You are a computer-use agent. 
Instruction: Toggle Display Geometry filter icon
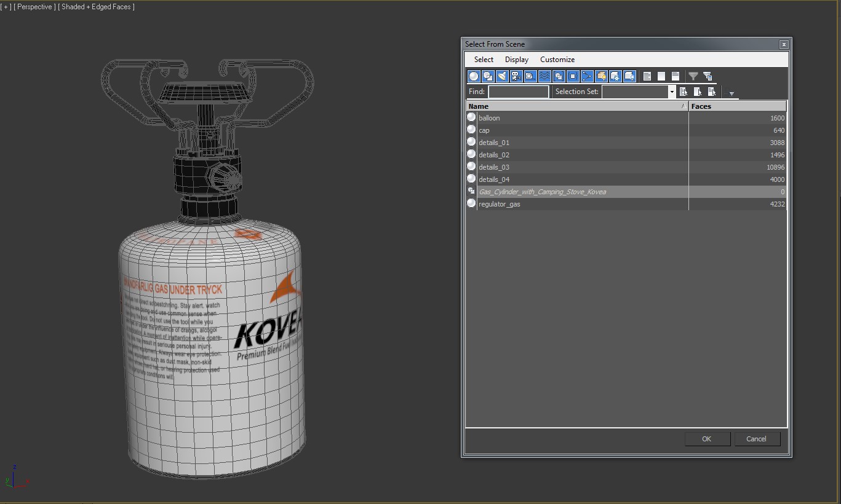click(x=474, y=76)
